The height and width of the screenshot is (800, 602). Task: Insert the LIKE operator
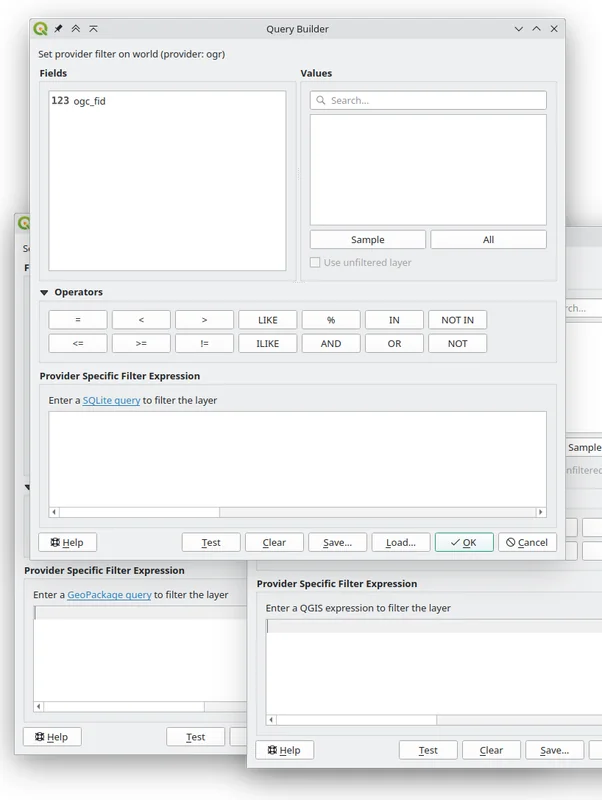267,320
